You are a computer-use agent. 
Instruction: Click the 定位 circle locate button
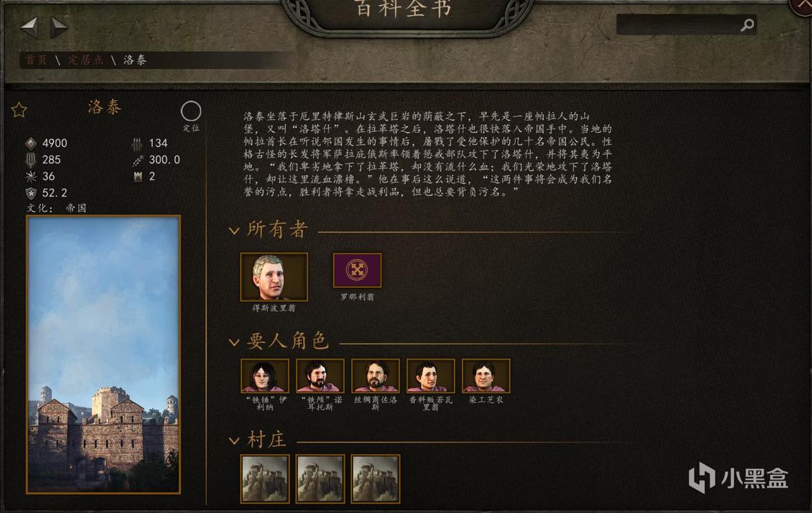click(191, 111)
